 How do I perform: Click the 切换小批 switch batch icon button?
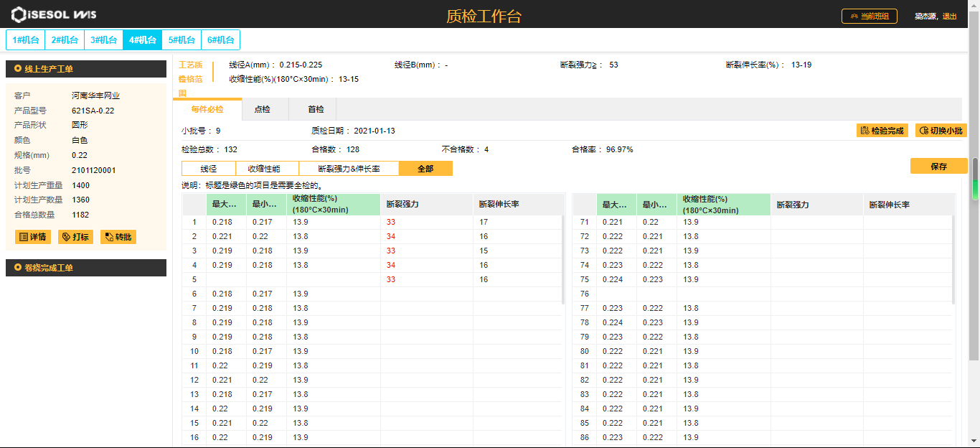(x=941, y=131)
